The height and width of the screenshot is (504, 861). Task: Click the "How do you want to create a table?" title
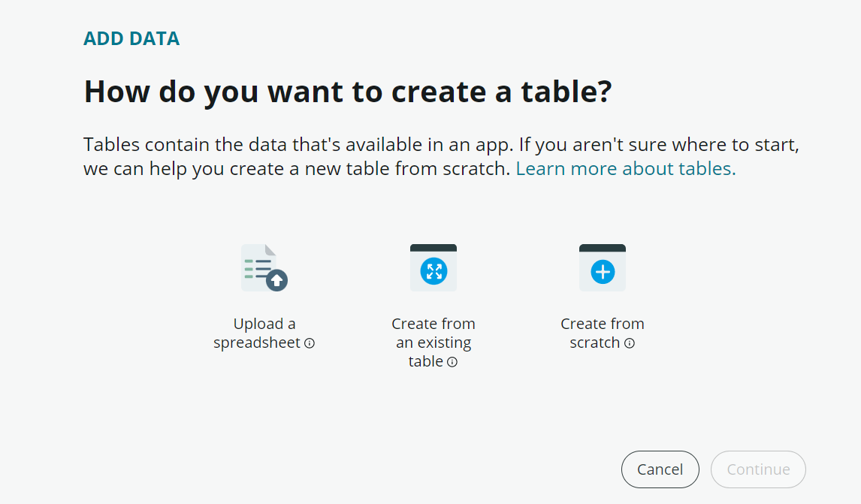coord(348,92)
